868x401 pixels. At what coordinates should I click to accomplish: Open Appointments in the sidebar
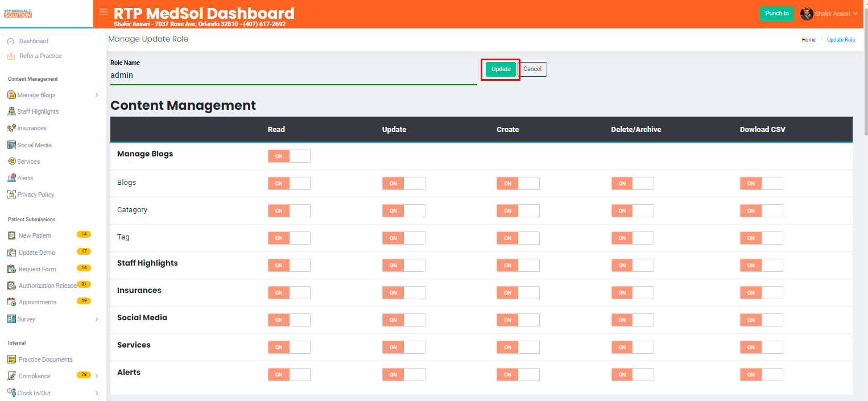(x=38, y=302)
